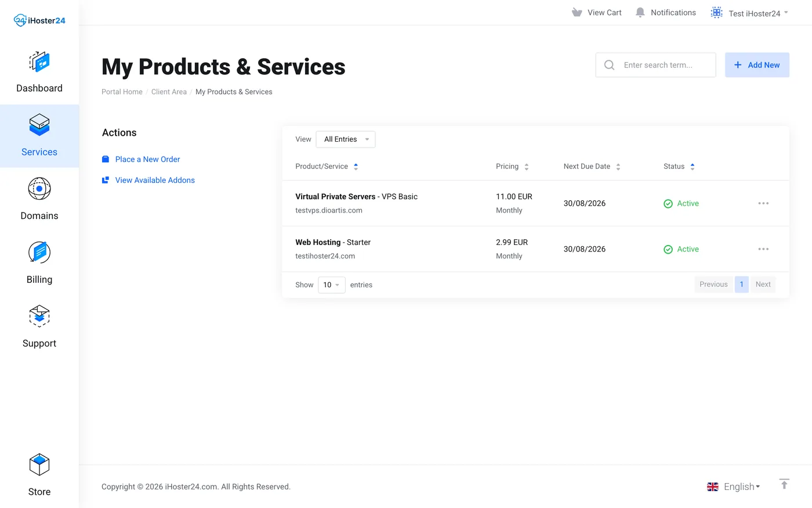
Task: Open the Domains globe icon
Action: (x=39, y=189)
